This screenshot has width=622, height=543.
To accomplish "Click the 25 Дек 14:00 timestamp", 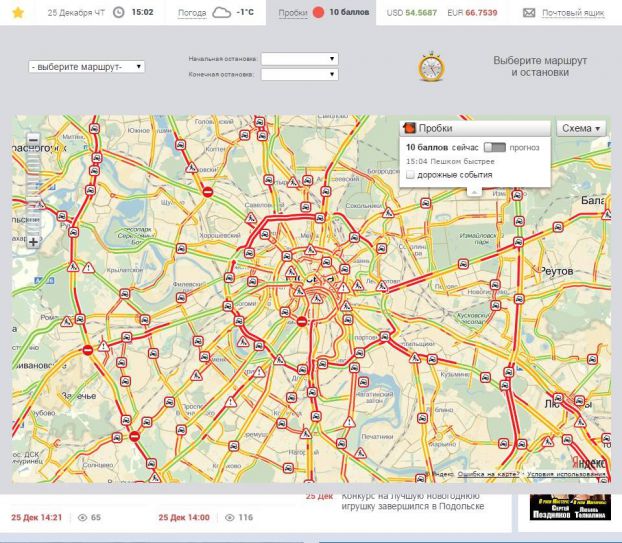I will (184, 517).
